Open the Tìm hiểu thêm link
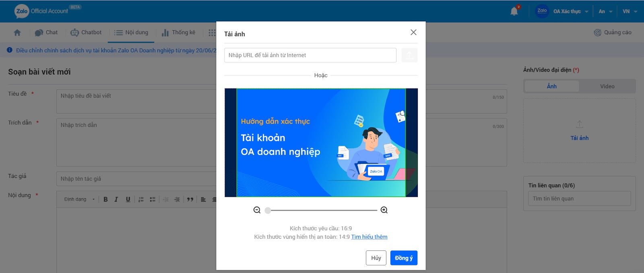This screenshot has height=273, width=644. [369, 237]
